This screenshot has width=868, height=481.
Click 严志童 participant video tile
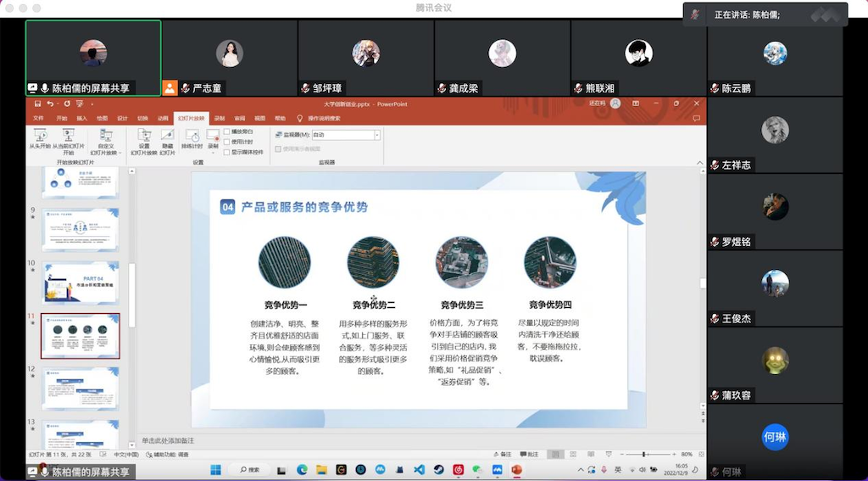[230, 58]
